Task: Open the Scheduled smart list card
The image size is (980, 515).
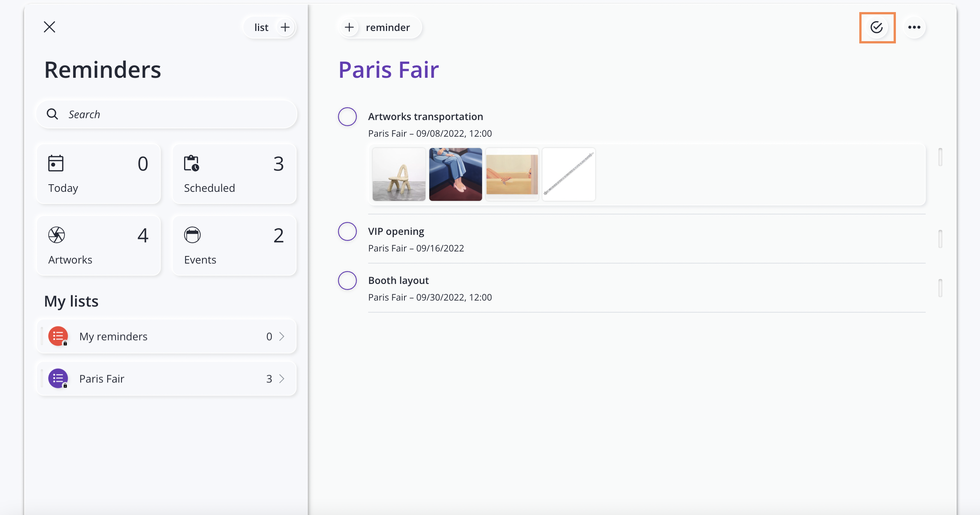Action: [x=234, y=174]
